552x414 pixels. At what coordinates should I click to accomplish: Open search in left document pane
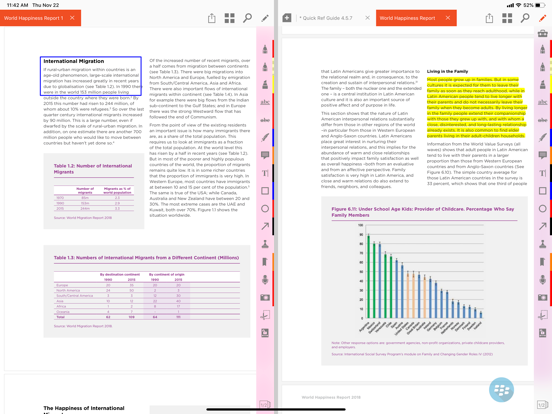[x=247, y=18]
